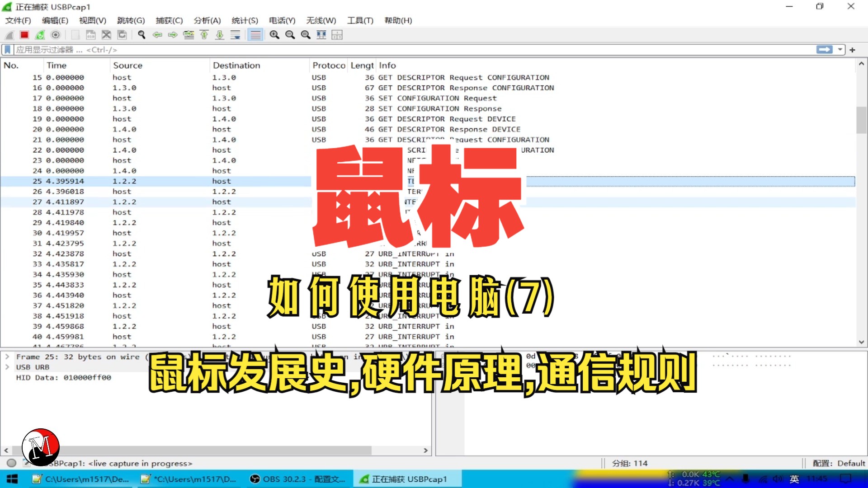Jump to the last packet
This screenshot has width=868, height=488.
[x=220, y=35]
